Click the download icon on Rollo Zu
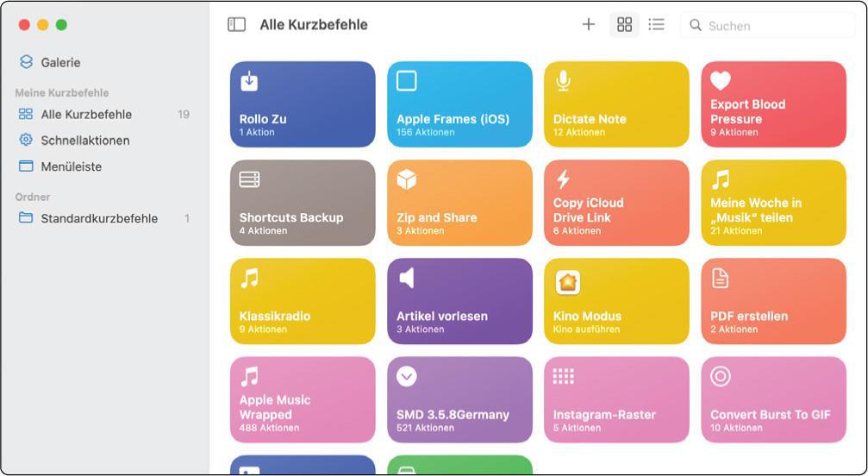 click(x=249, y=81)
